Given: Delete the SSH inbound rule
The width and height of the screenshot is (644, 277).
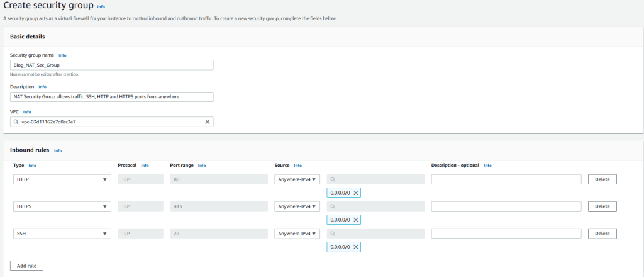Looking at the screenshot, I should 602,234.
